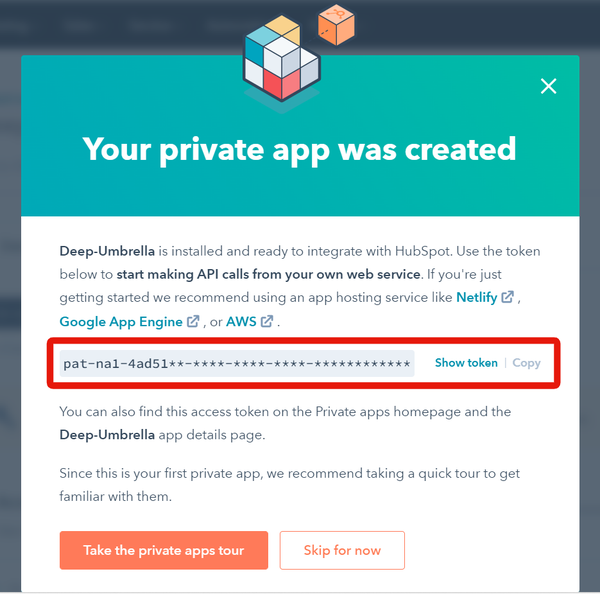Click the dimmed background beside the dialog
600x594 pixels.
tap(10, 306)
